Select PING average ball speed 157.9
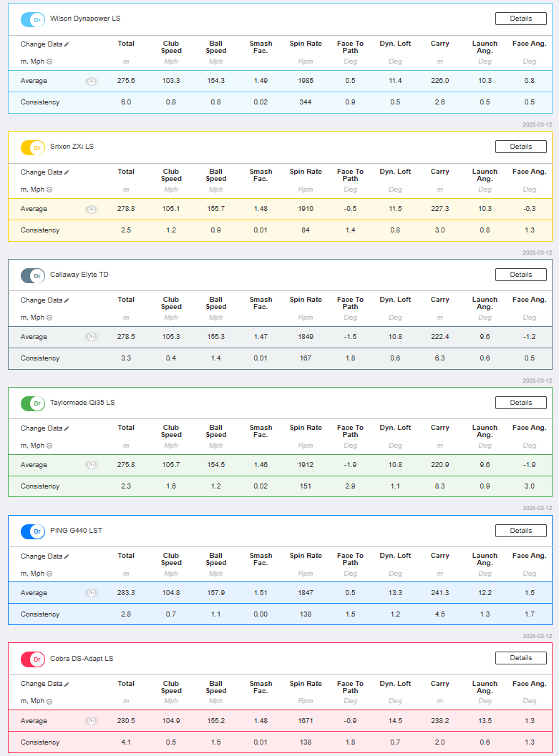This screenshot has height=756, width=559. [216, 592]
